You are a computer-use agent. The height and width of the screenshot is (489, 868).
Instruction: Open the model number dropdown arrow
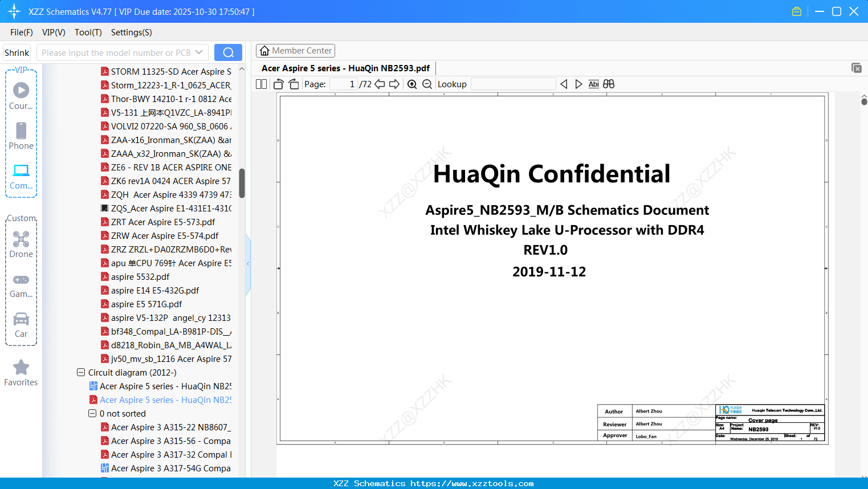[199, 52]
